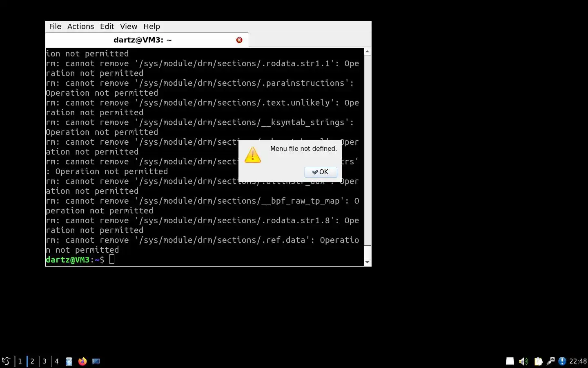
Task: Expand the Edit menu
Action: click(107, 27)
